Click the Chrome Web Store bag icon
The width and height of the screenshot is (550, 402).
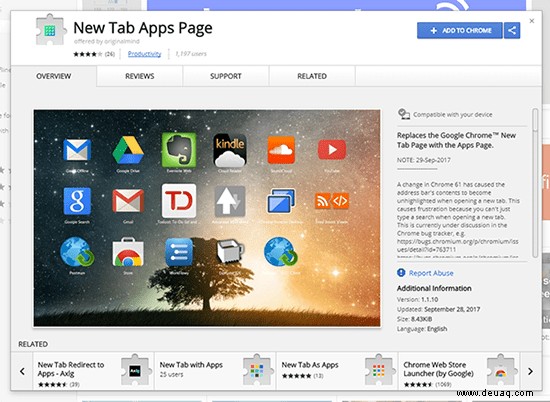coord(128,252)
